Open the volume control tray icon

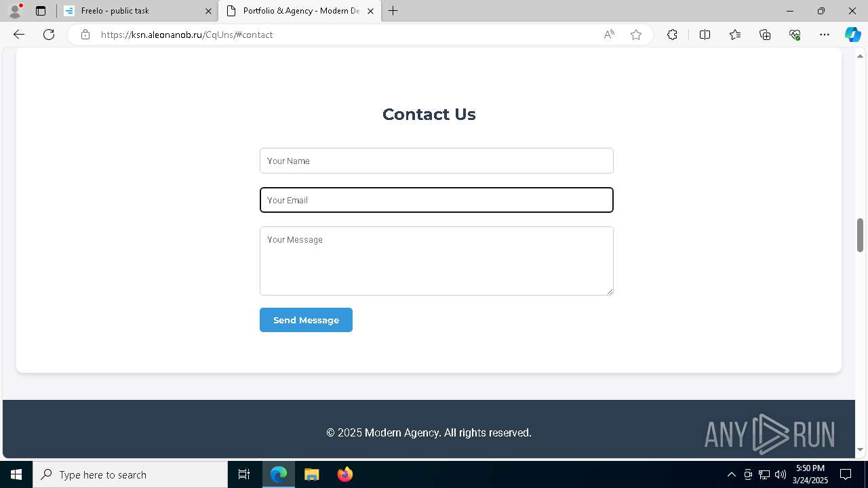[780, 474]
